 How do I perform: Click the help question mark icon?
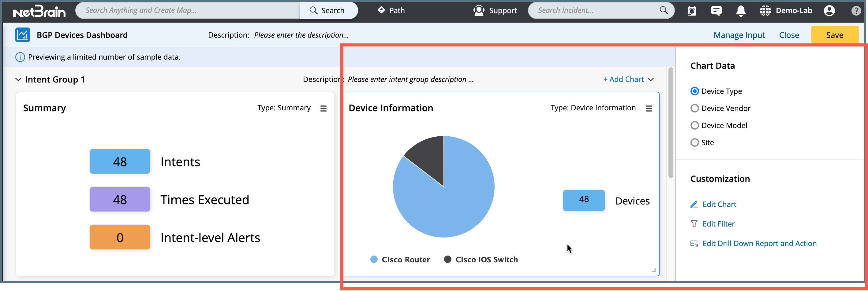coord(856,11)
